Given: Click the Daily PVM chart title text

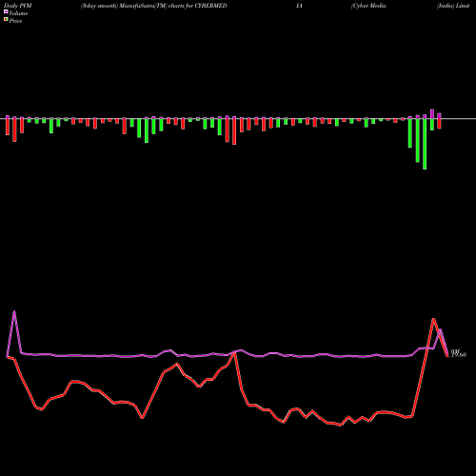Looking at the screenshot, I should pos(18,6).
